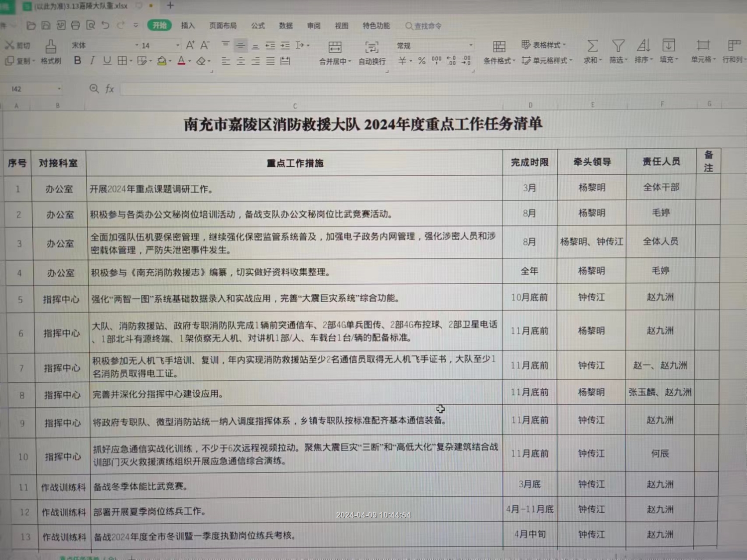The height and width of the screenshot is (560, 747).
Task: Click Merge and Center (合并居中) icon
Action: (x=335, y=47)
